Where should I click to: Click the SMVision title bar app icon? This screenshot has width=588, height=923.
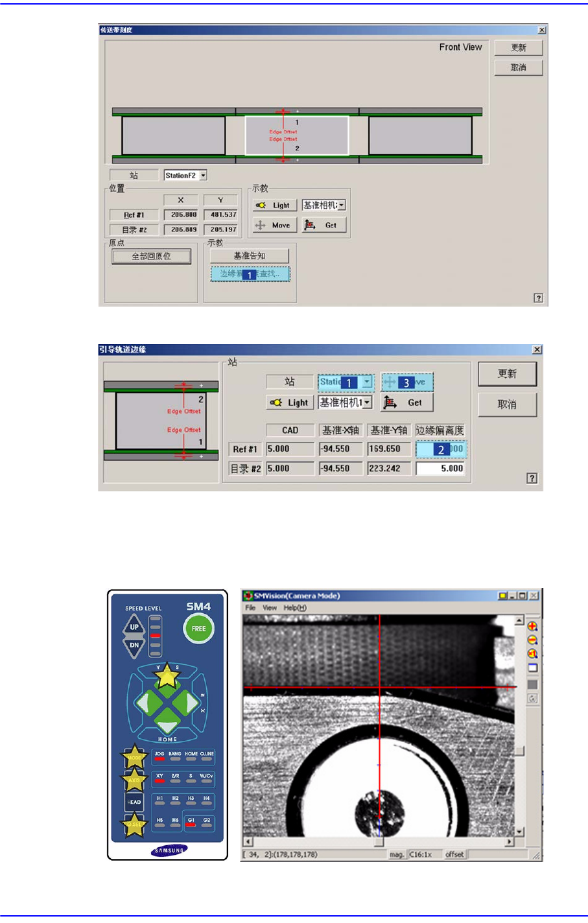coord(248,596)
